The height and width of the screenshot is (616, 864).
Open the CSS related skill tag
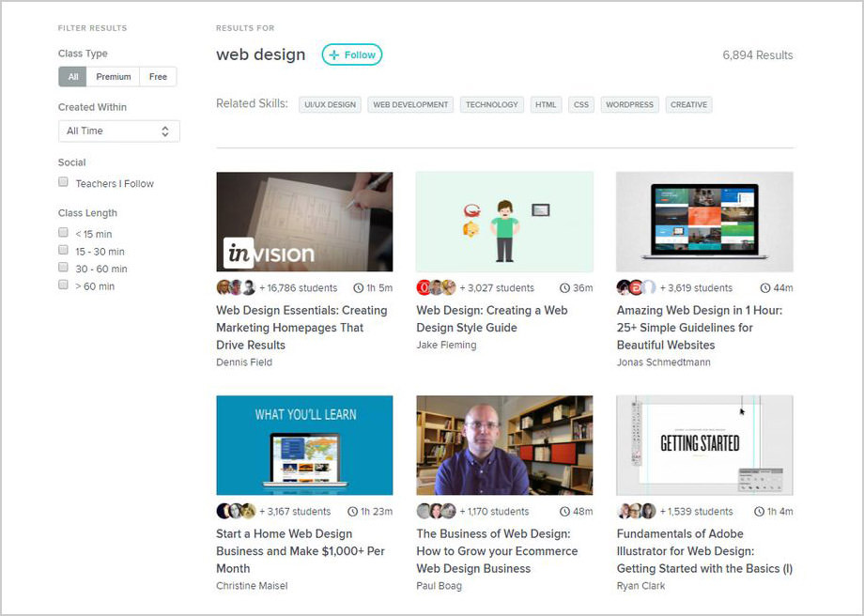tap(581, 104)
